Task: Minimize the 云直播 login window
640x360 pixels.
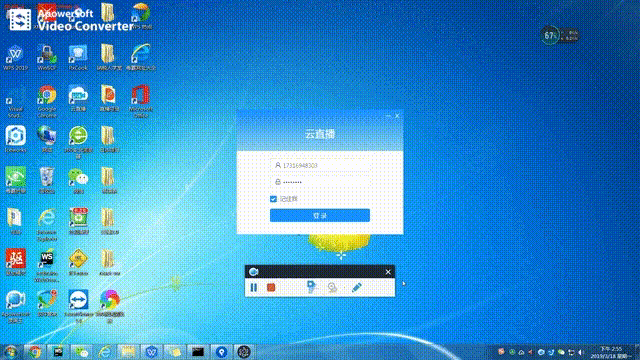Action: tap(388, 116)
